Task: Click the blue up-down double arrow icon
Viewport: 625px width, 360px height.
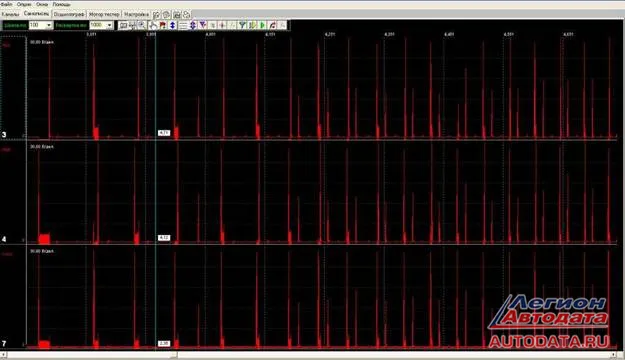Action: click(173, 25)
